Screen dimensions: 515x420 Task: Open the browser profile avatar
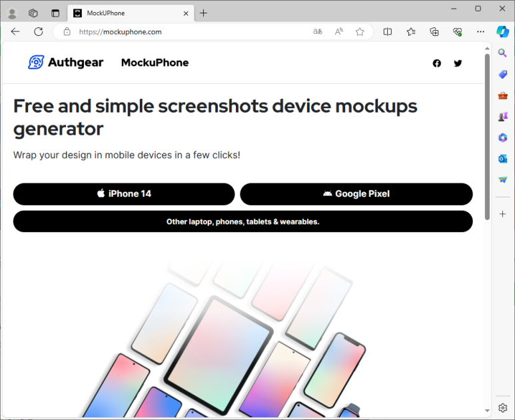(12, 13)
